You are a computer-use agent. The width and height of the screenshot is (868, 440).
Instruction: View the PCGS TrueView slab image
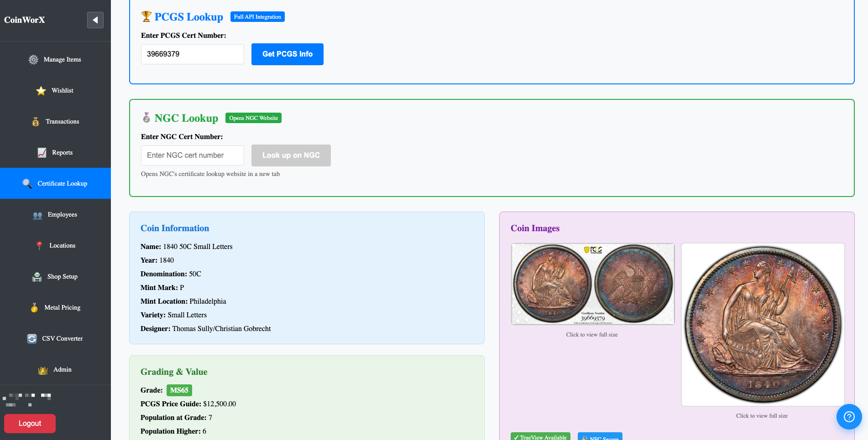[x=593, y=284]
